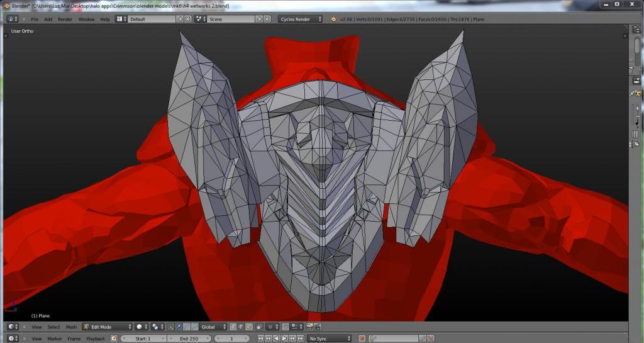Open the snap element selector
The width and height of the screenshot is (644, 343).
coord(296,327)
